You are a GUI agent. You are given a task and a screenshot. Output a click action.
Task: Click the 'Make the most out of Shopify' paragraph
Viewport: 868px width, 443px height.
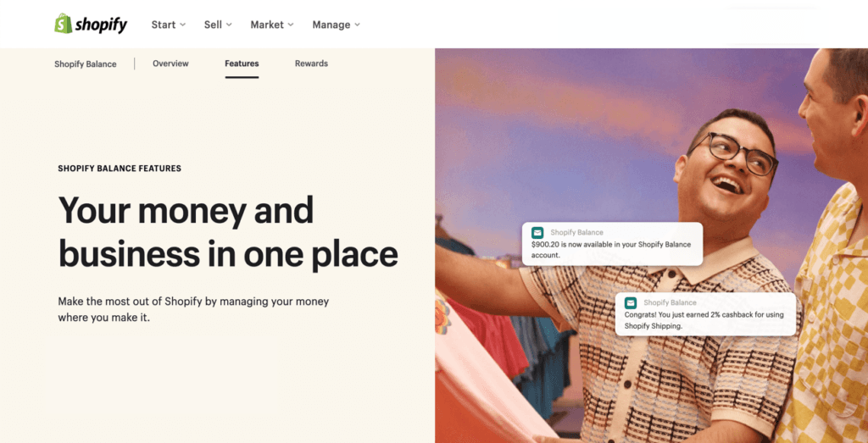(x=193, y=310)
